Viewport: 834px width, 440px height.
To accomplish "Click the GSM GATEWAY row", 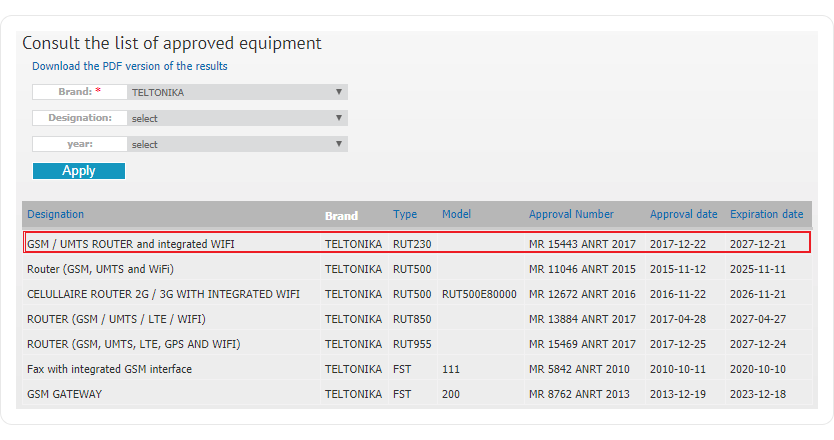I will point(65,394).
